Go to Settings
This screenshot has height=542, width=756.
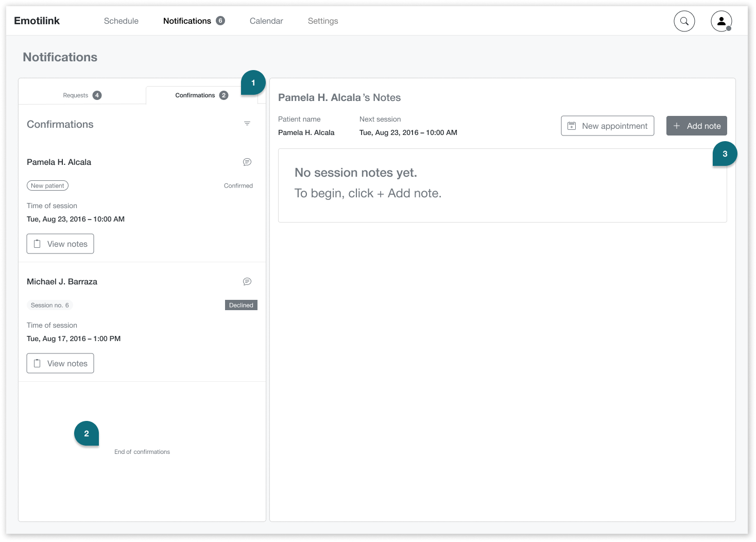click(322, 21)
